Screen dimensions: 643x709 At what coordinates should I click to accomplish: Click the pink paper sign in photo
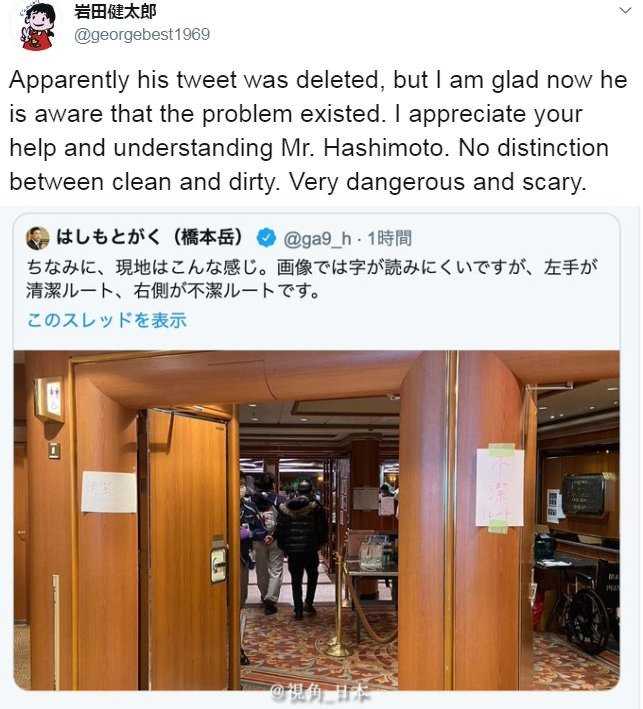[x=500, y=488]
